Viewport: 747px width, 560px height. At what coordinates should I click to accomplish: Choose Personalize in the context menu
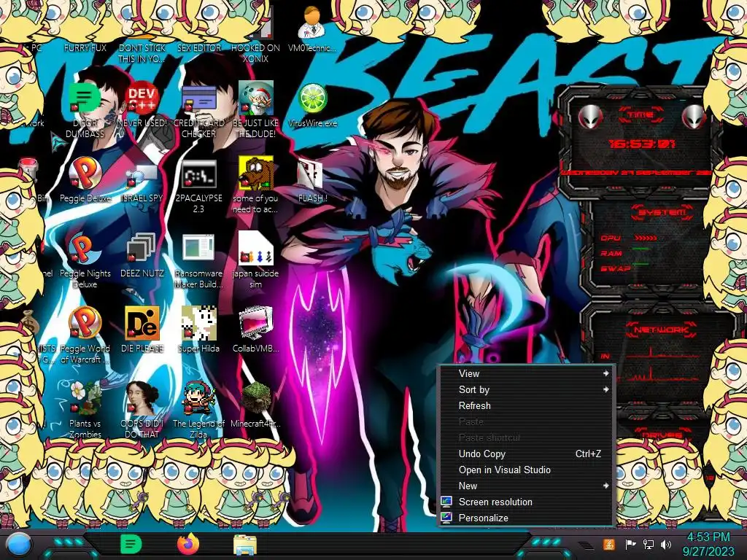(526, 518)
